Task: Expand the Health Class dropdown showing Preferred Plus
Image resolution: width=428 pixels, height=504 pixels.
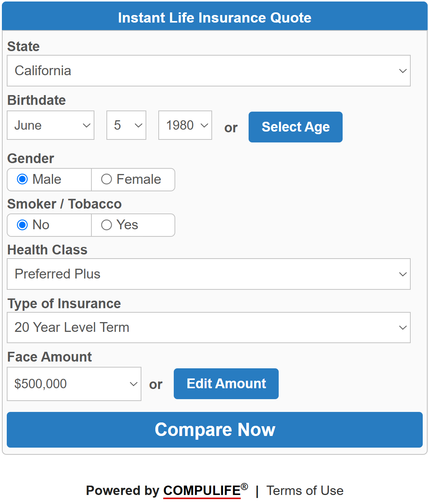Action: tap(209, 274)
